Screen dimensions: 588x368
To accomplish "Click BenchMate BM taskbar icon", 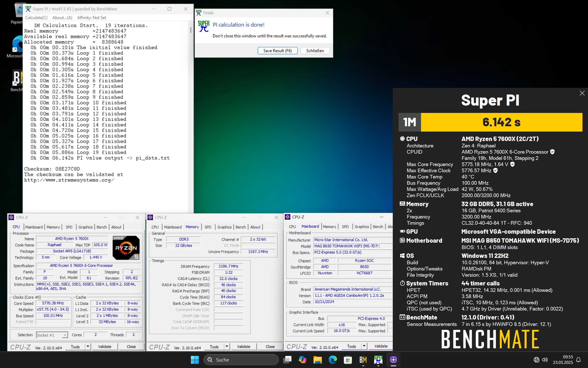I will click(363, 359).
